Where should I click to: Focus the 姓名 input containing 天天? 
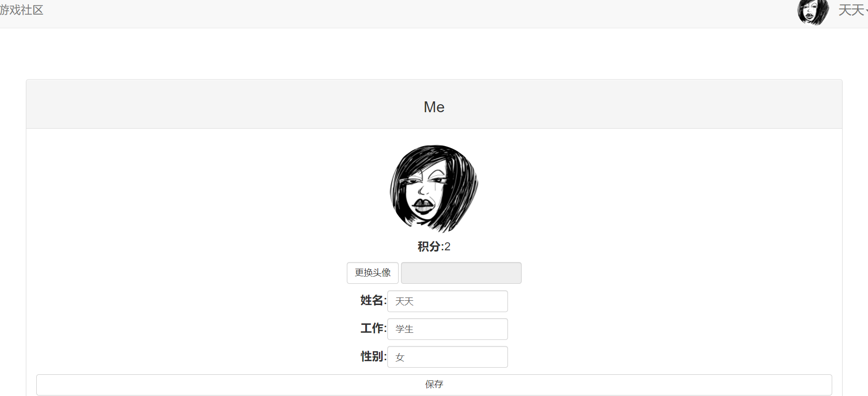click(448, 301)
